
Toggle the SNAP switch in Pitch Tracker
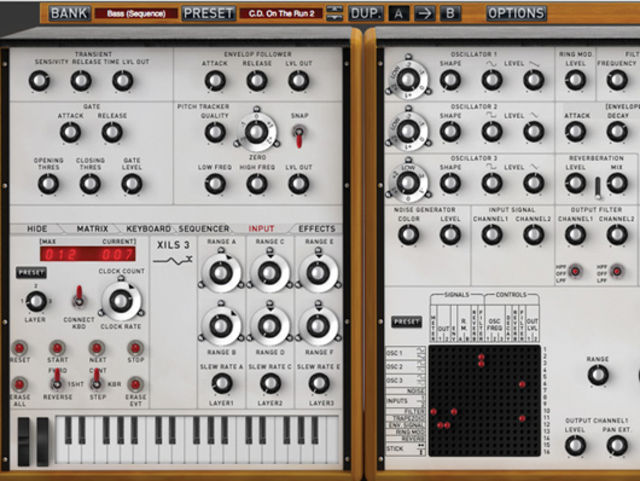coord(299,136)
